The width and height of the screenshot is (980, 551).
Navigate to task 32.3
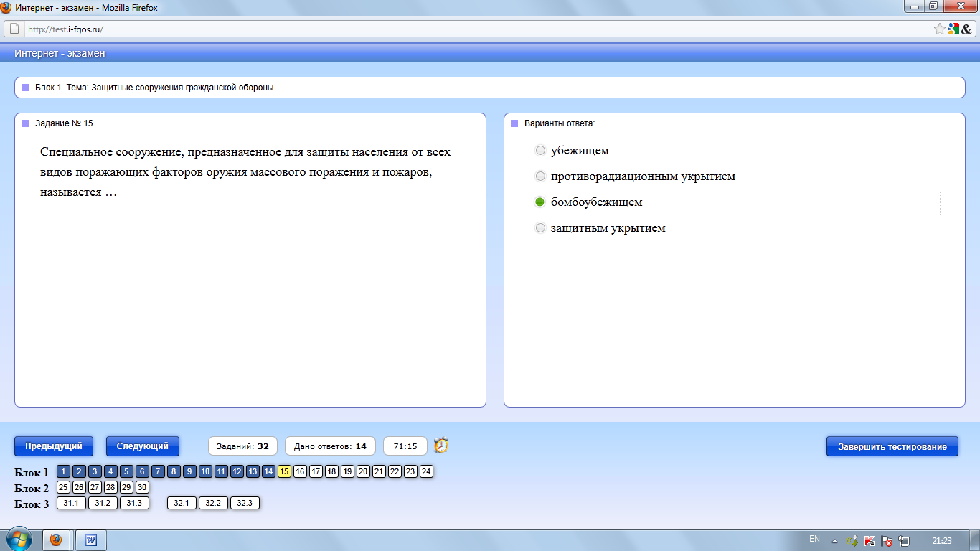pyautogui.click(x=245, y=503)
